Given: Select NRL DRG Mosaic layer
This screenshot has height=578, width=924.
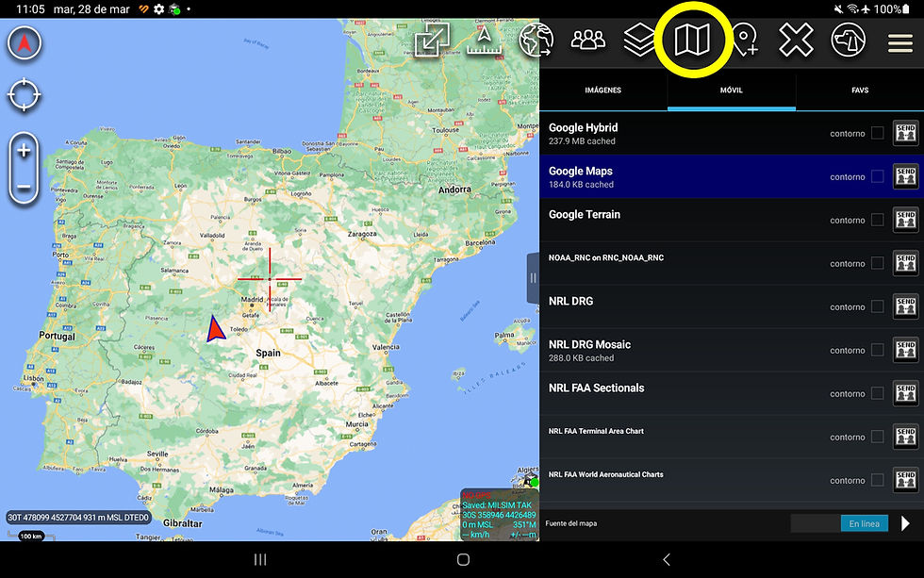Looking at the screenshot, I should coord(732,350).
